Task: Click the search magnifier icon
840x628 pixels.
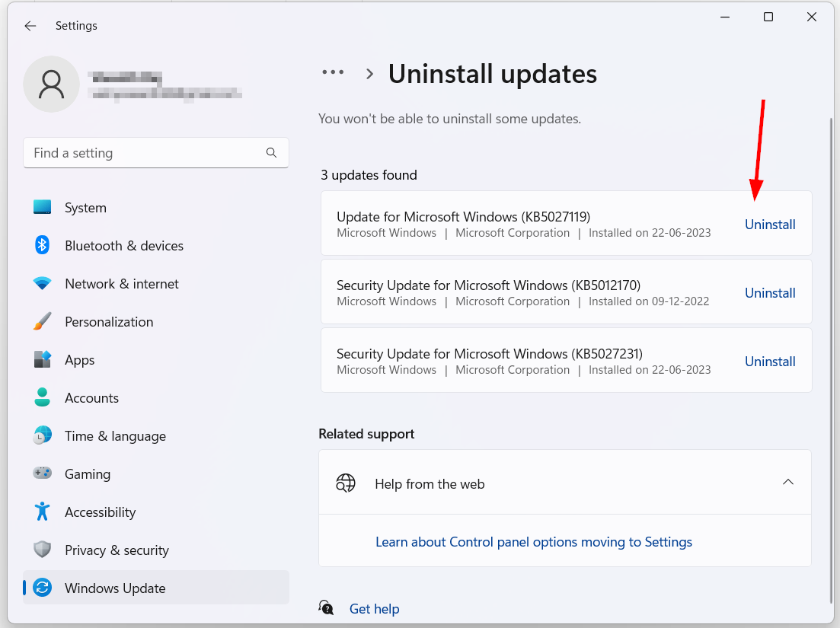Action: pos(271,152)
